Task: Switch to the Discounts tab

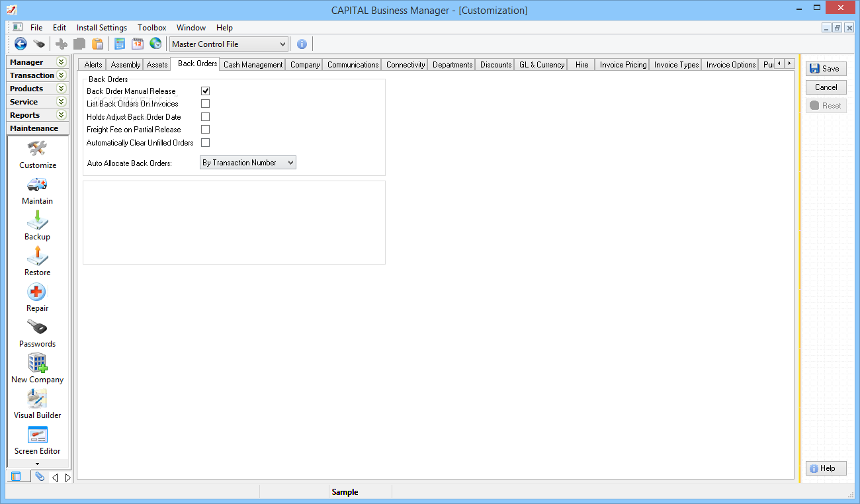Action: coord(496,65)
